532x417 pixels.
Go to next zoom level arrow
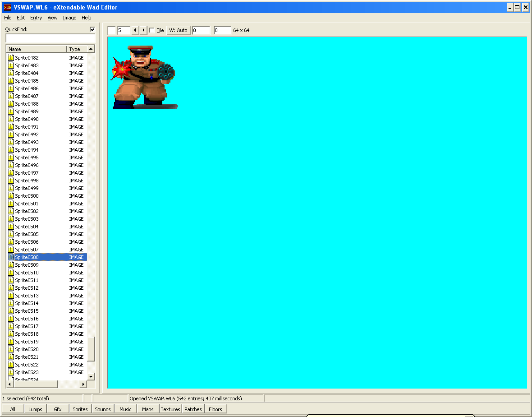tap(143, 30)
